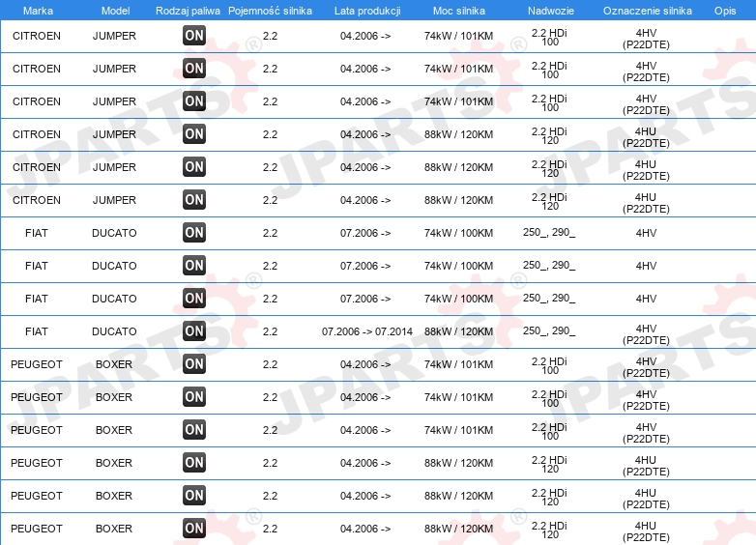Click the Rodzaj paliwa column header

point(188,11)
